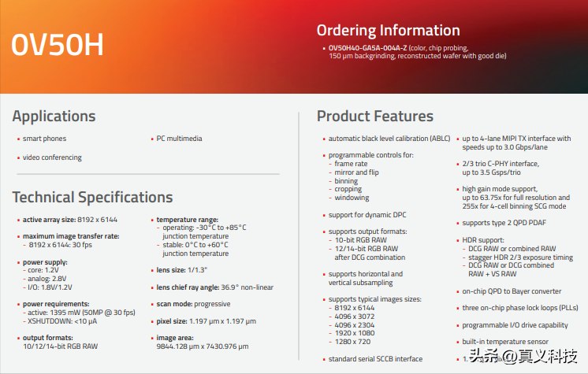588x374 pixels.
Task: Click the scan mode: progressive spec
Action: click(193, 304)
